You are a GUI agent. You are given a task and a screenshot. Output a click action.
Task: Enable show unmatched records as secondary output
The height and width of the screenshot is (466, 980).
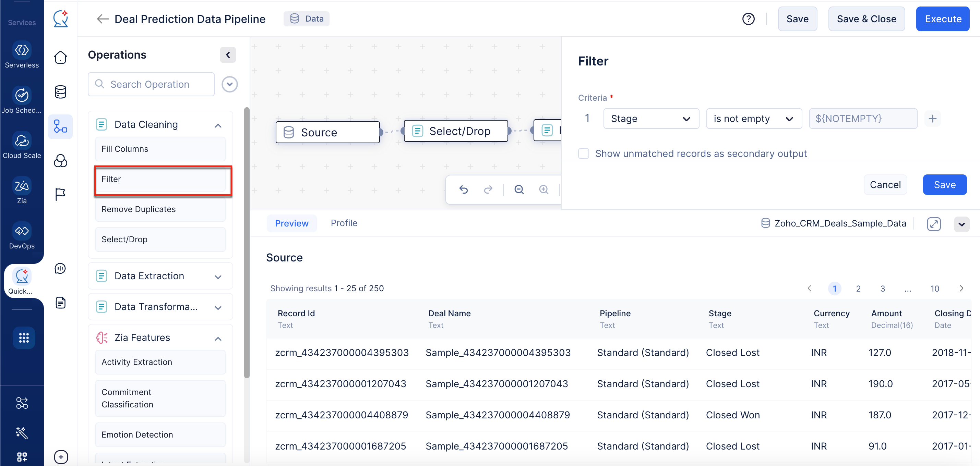point(583,154)
